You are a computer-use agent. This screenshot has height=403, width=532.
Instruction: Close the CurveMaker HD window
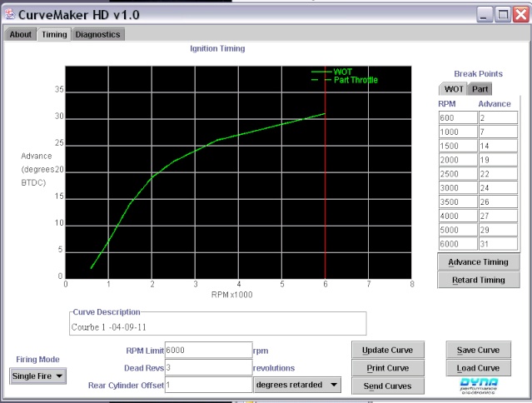tap(521, 15)
